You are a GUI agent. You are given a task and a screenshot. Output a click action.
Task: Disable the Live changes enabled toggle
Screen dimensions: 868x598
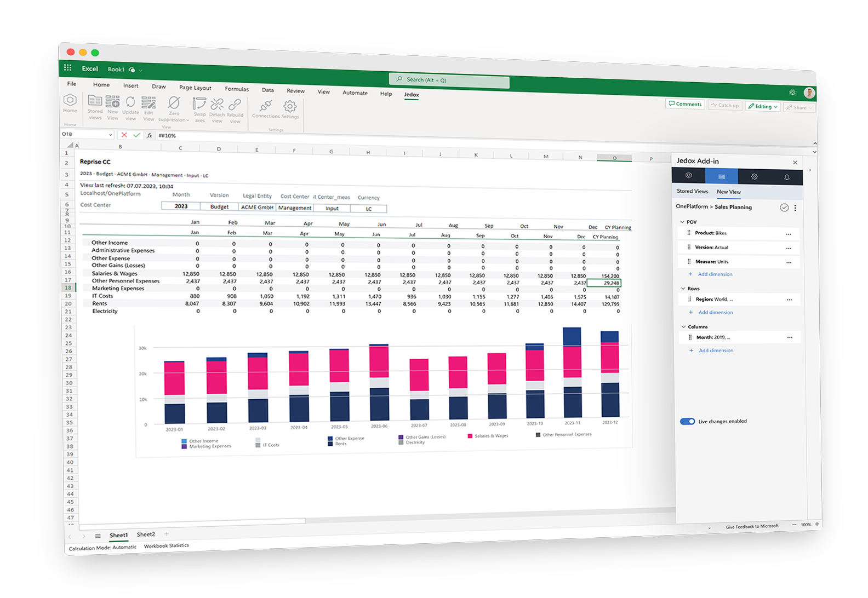coord(687,421)
